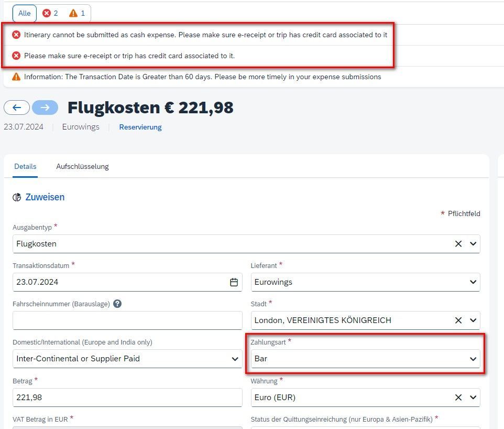The width and height of the screenshot is (504, 429).
Task: Filter alerts by errors count 2
Action: coord(50,13)
